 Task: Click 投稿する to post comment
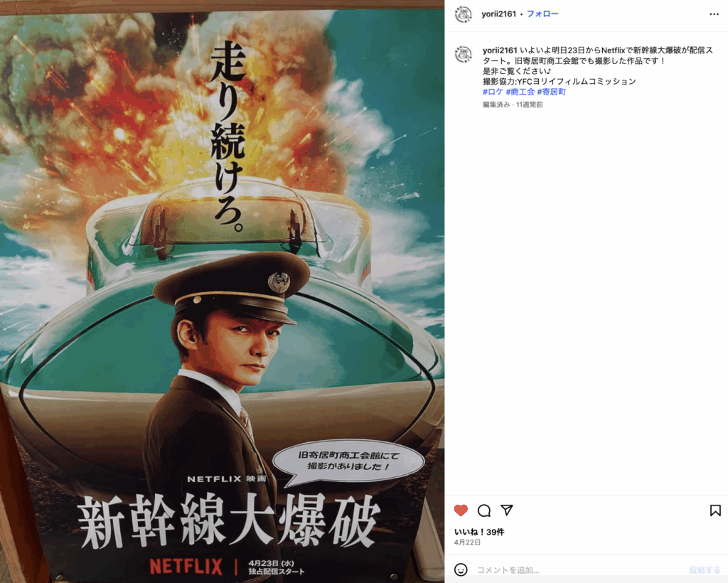[705, 570]
